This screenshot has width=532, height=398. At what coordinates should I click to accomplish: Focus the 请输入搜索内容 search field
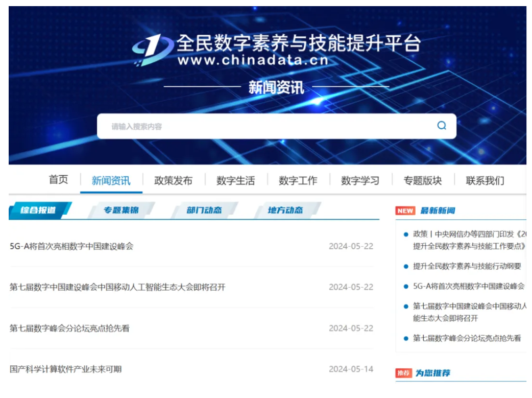click(265, 126)
